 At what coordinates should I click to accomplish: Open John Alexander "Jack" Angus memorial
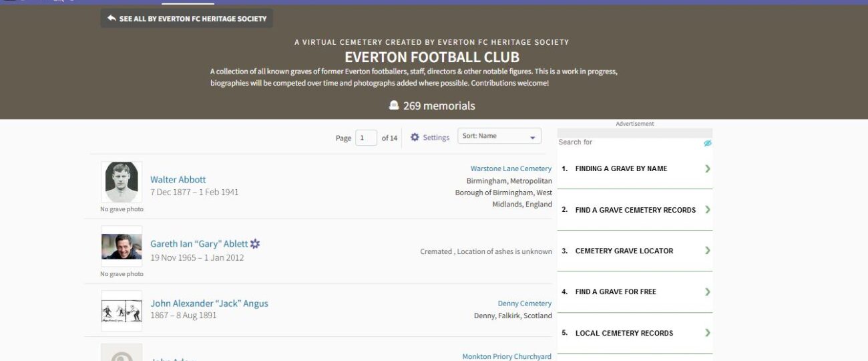pyautogui.click(x=209, y=303)
